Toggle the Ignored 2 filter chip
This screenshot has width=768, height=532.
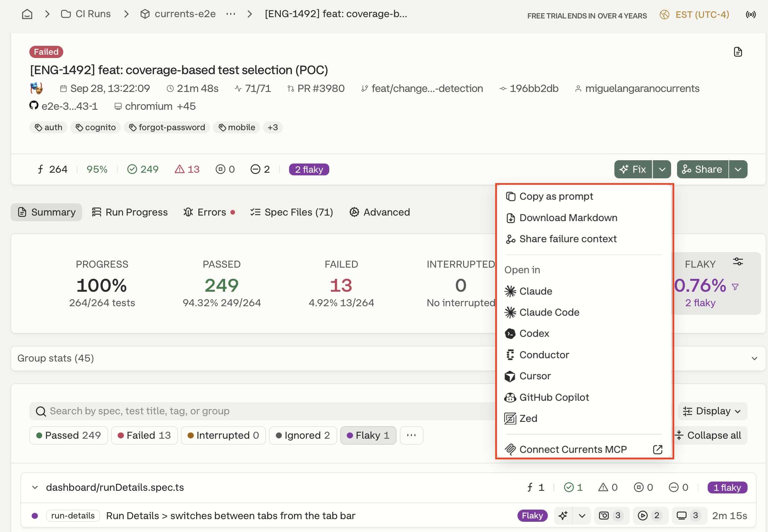coord(303,435)
